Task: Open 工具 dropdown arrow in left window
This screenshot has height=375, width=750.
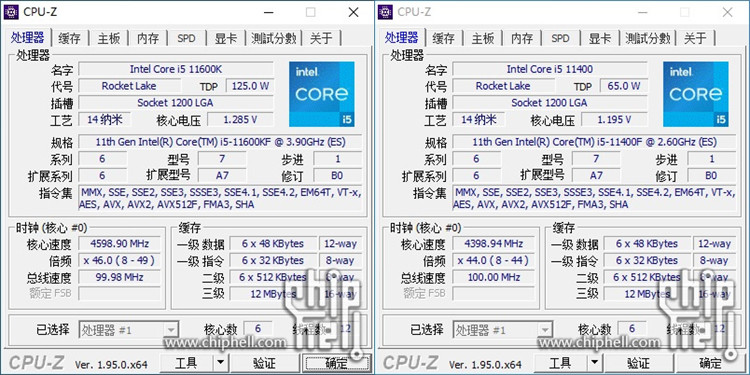Action: pos(221,363)
